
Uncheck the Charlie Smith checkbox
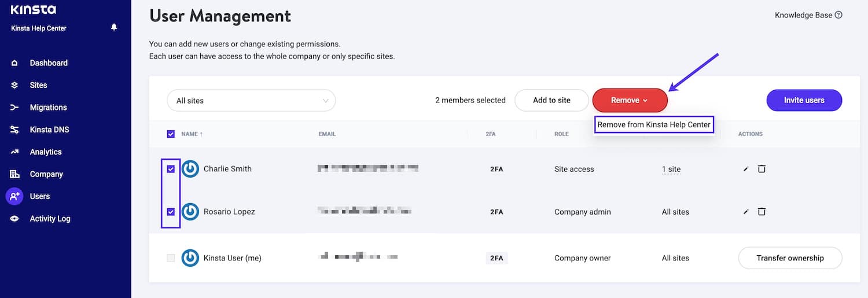click(x=171, y=169)
